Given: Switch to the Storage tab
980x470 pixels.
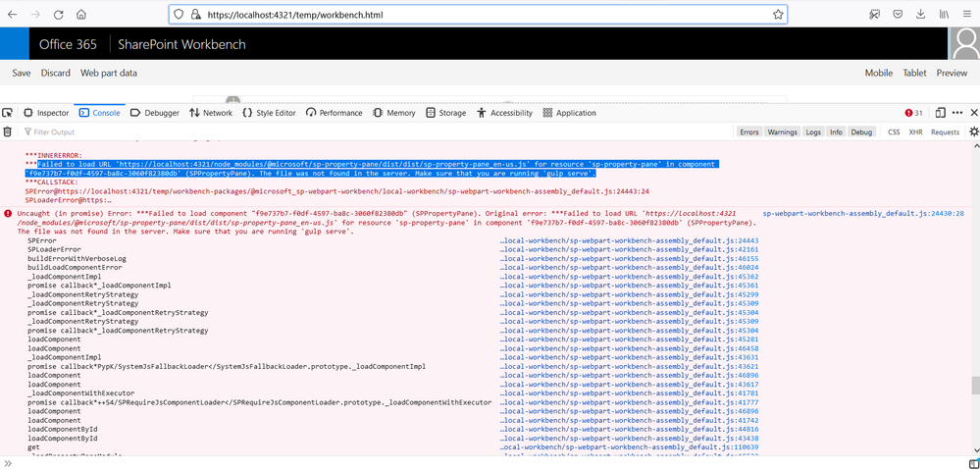Looking at the screenshot, I should coord(445,113).
